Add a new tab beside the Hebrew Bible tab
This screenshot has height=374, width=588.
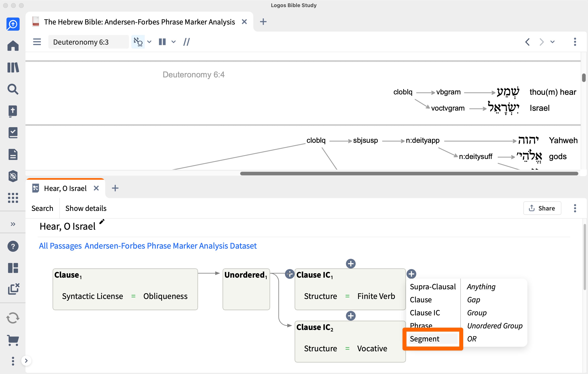coord(263,22)
